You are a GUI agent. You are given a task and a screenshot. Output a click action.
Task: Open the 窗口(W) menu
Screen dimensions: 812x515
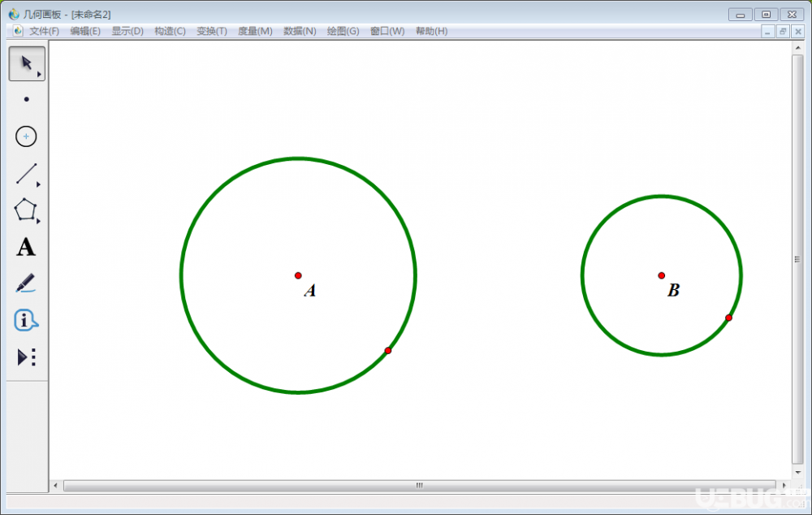[387, 31]
